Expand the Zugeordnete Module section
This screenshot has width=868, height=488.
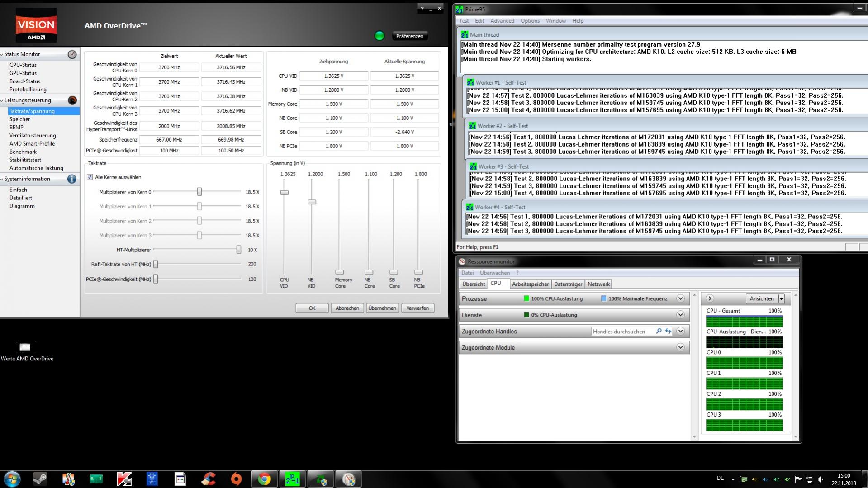coord(680,347)
